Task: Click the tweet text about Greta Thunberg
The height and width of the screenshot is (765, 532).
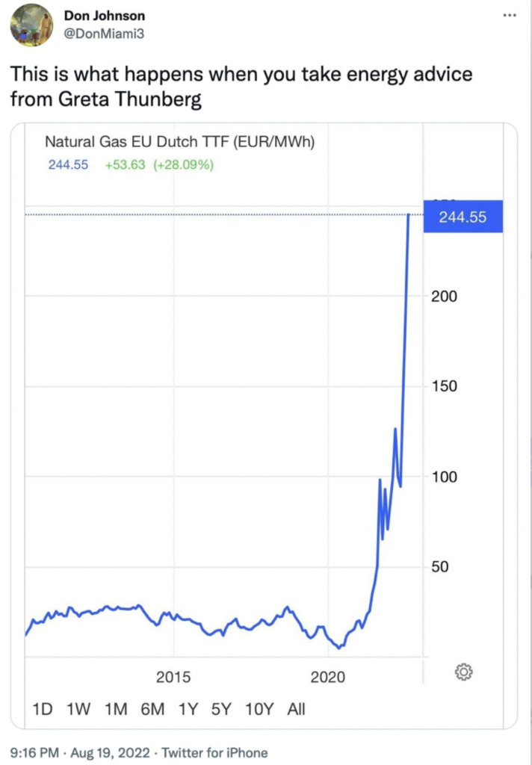Action: click(239, 87)
